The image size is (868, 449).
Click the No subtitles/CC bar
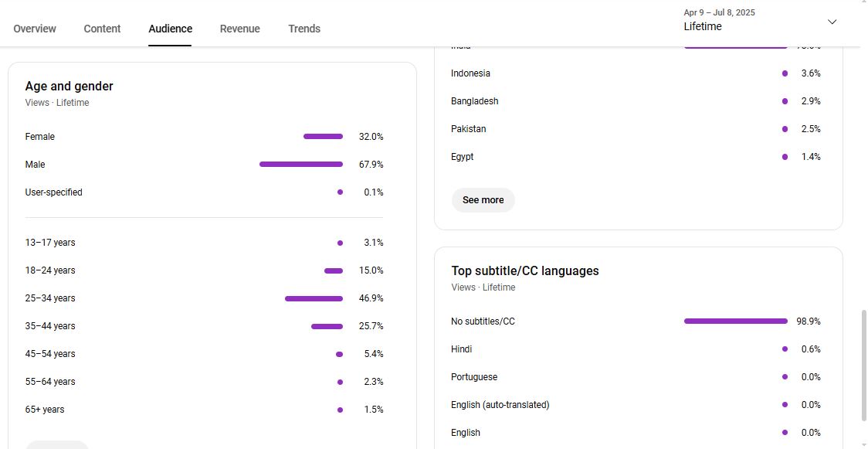coord(736,321)
